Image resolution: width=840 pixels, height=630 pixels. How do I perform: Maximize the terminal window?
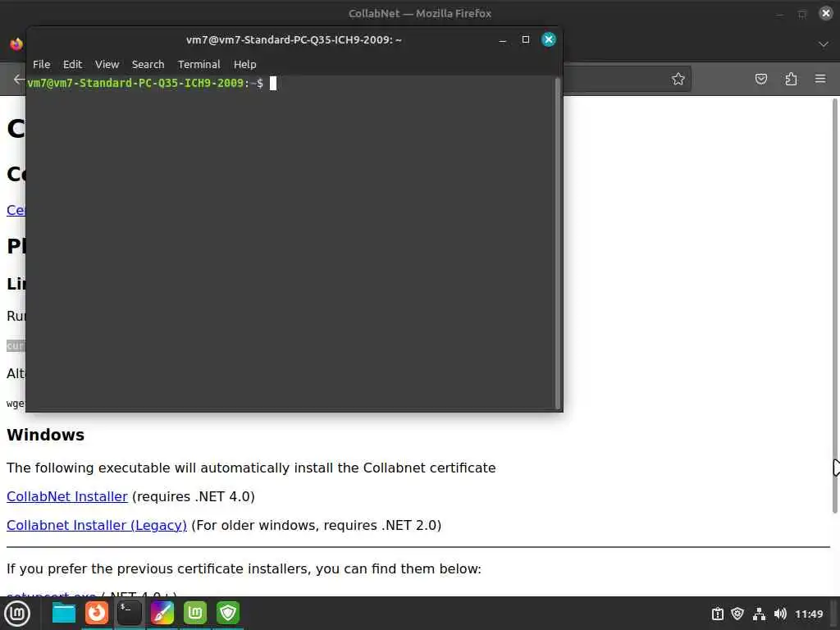[526, 39]
